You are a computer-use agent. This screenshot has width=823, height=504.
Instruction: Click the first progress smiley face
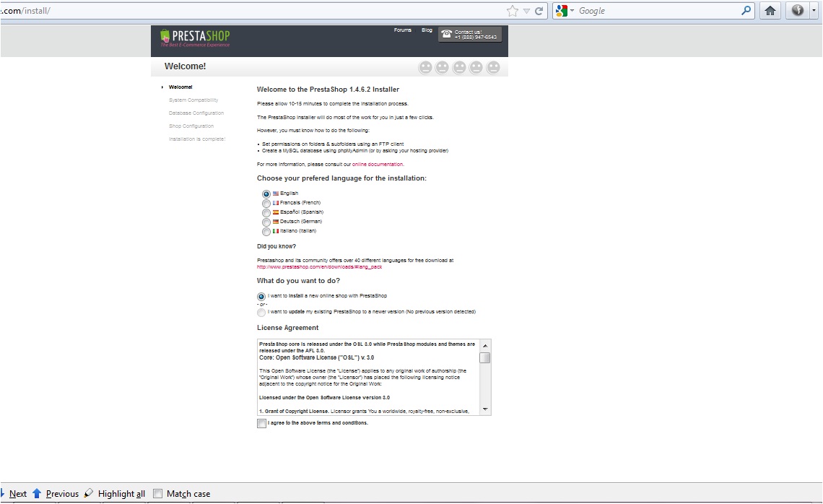[x=425, y=67]
